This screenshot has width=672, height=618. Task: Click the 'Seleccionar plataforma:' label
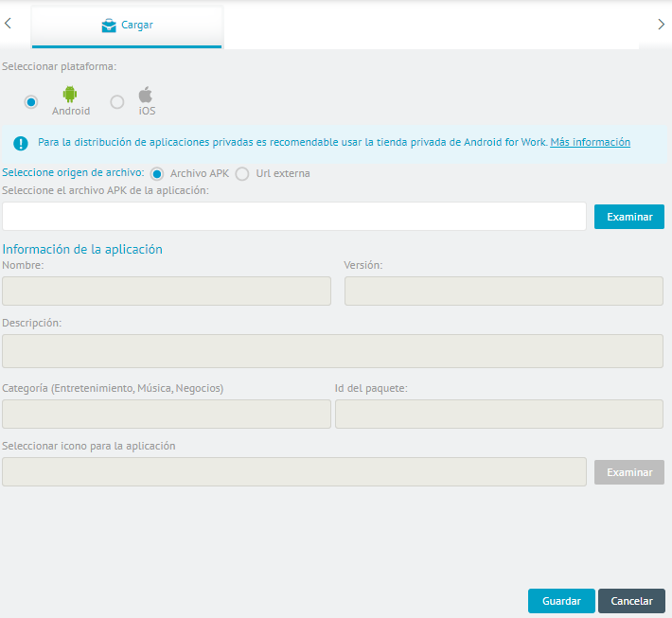pyautogui.click(x=59, y=66)
